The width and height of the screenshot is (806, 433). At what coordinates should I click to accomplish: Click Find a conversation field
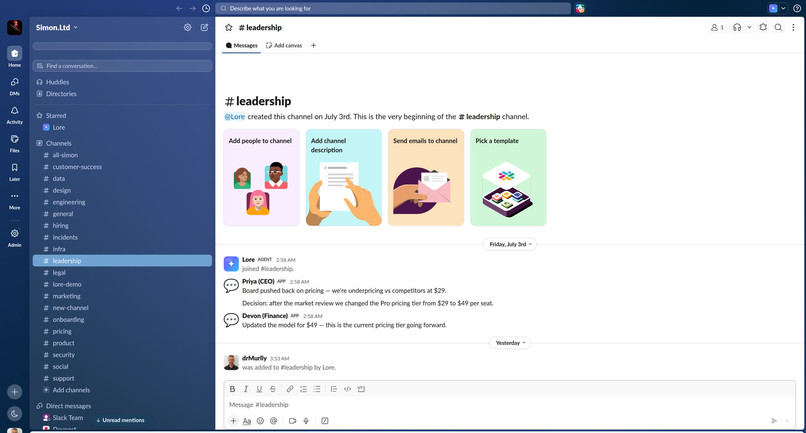(122, 66)
